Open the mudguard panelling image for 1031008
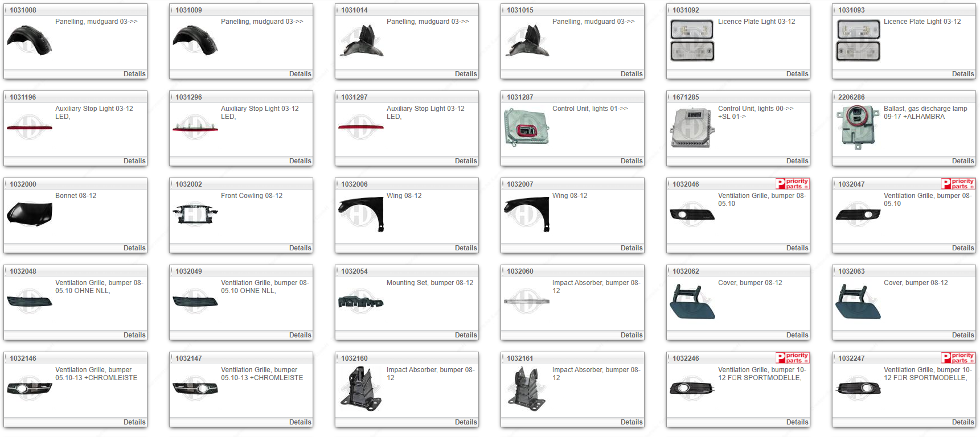 [x=30, y=40]
